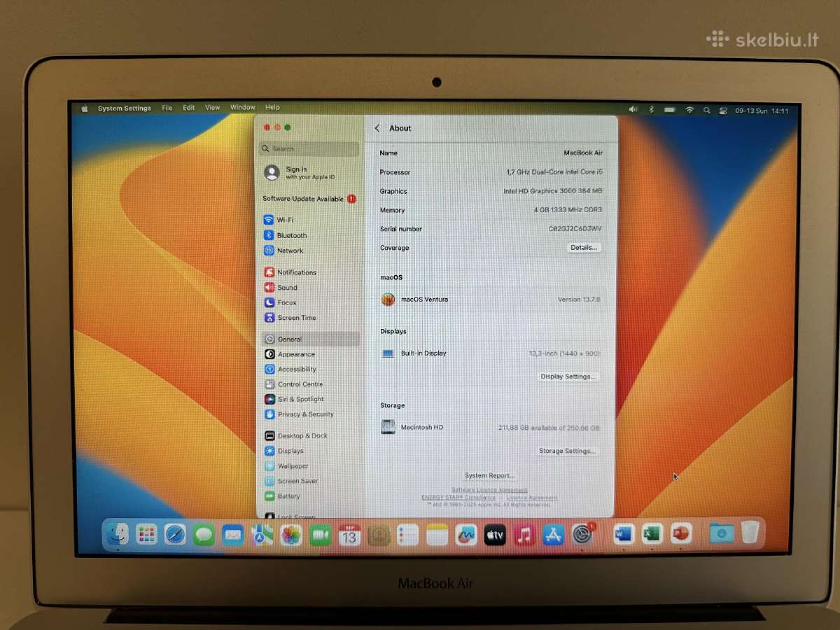Open Display Settings button
The width and height of the screenshot is (840, 630).
(568, 377)
